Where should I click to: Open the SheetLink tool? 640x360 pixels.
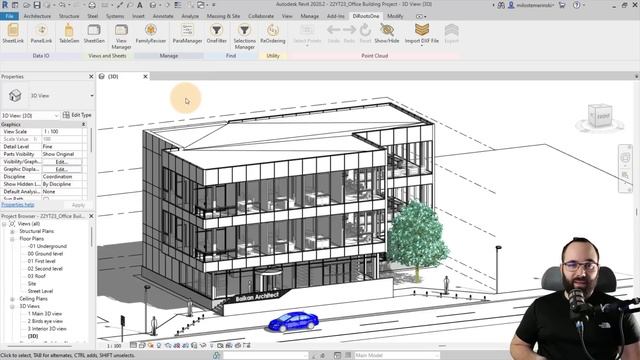coord(13,33)
